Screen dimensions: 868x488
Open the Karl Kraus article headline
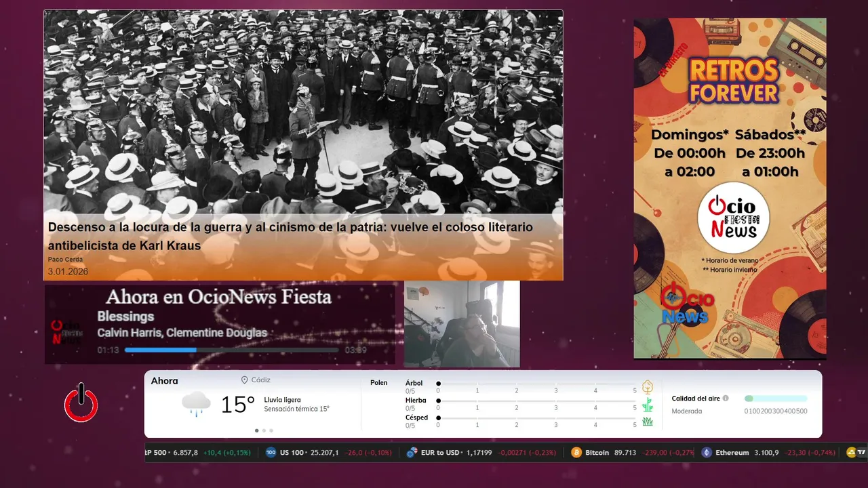tap(290, 236)
